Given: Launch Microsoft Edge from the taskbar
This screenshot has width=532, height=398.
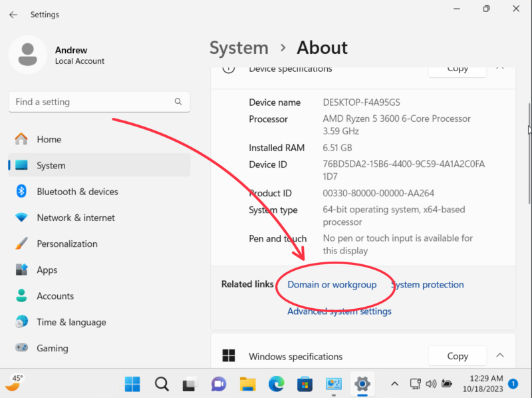Looking at the screenshot, I should click(276, 384).
